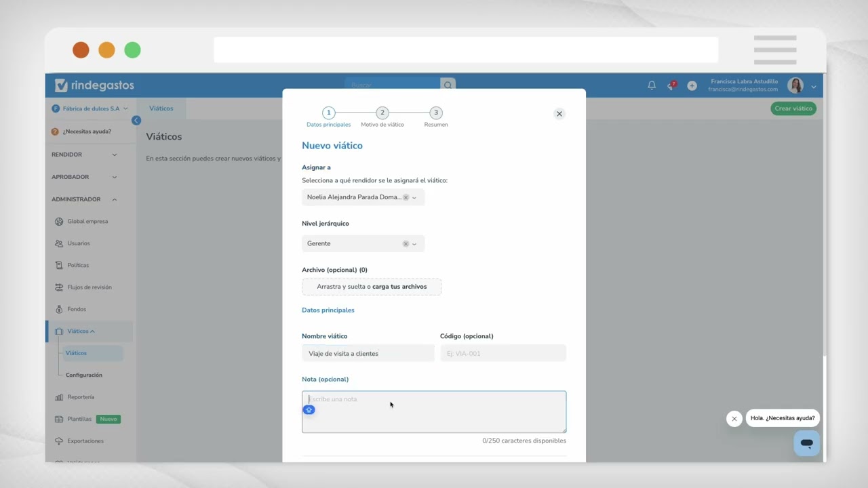
Task: Open the Fábrica de dulces S.A company selector
Action: click(x=90, y=108)
